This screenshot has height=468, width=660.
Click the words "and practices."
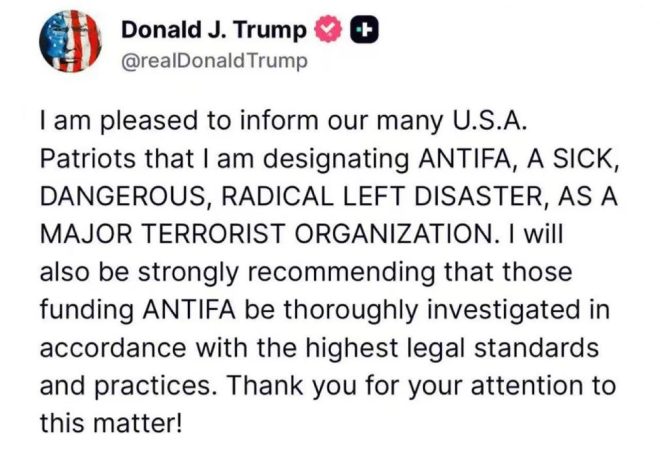pyautogui.click(x=129, y=386)
